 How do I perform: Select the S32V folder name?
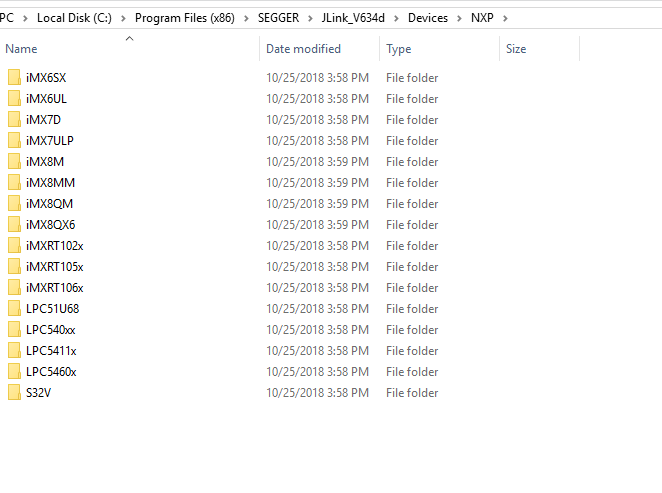point(38,393)
